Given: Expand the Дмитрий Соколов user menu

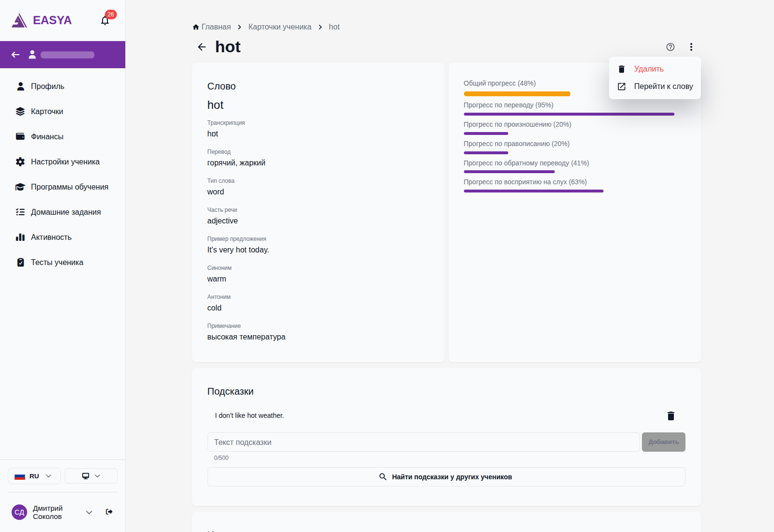Looking at the screenshot, I should click(x=89, y=512).
